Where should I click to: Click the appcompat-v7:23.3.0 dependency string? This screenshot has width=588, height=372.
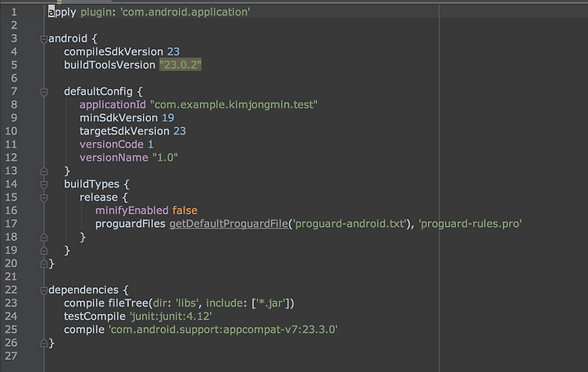point(223,330)
